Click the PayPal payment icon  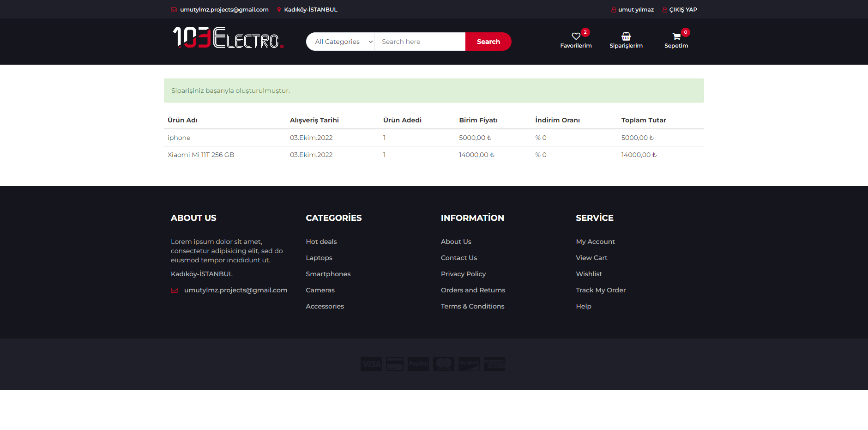(418, 364)
